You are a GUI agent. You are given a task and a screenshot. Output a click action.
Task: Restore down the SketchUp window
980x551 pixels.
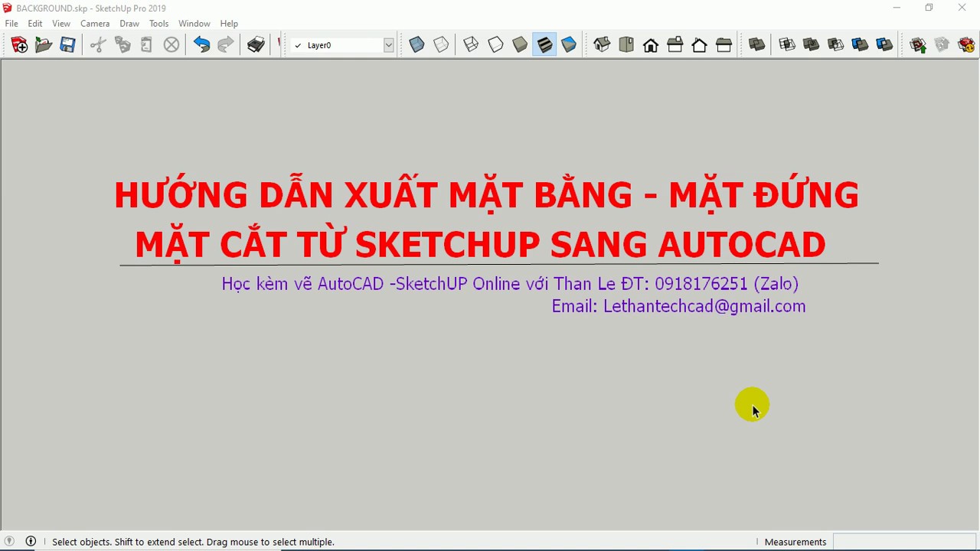(929, 8)
